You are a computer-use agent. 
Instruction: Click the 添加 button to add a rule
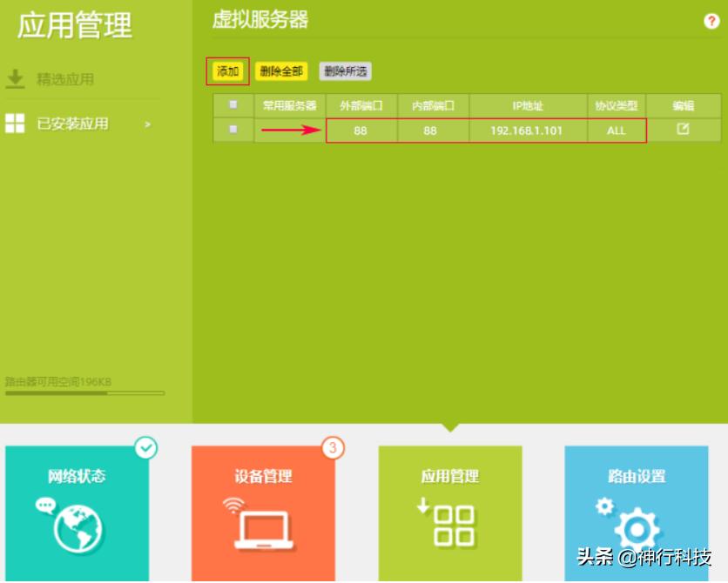(x=227, y=71)
